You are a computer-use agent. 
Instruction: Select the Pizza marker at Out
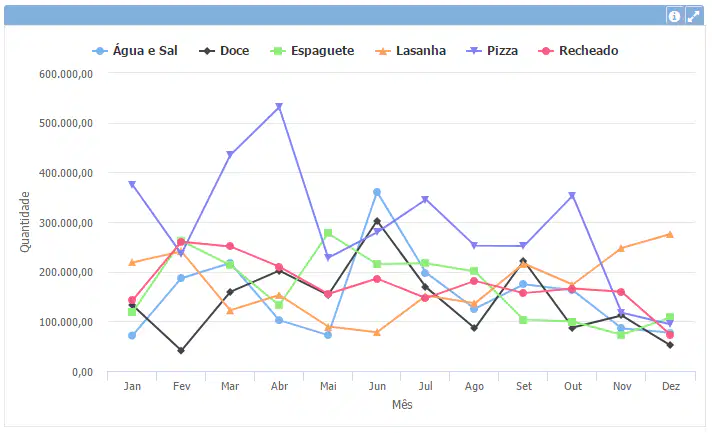tap(572, 196)
